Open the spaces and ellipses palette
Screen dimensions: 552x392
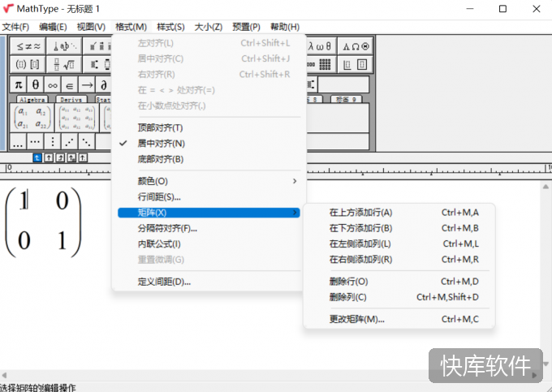click(64, 46)
